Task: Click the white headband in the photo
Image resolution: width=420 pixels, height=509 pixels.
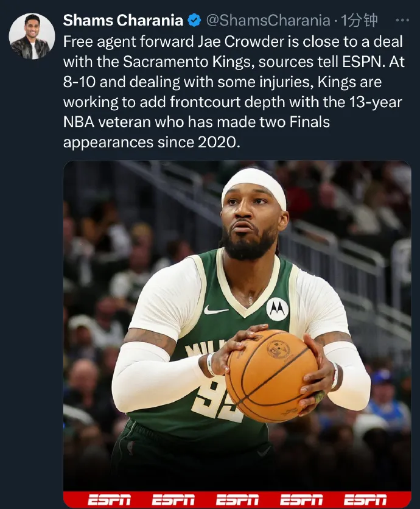Action: 254,188
